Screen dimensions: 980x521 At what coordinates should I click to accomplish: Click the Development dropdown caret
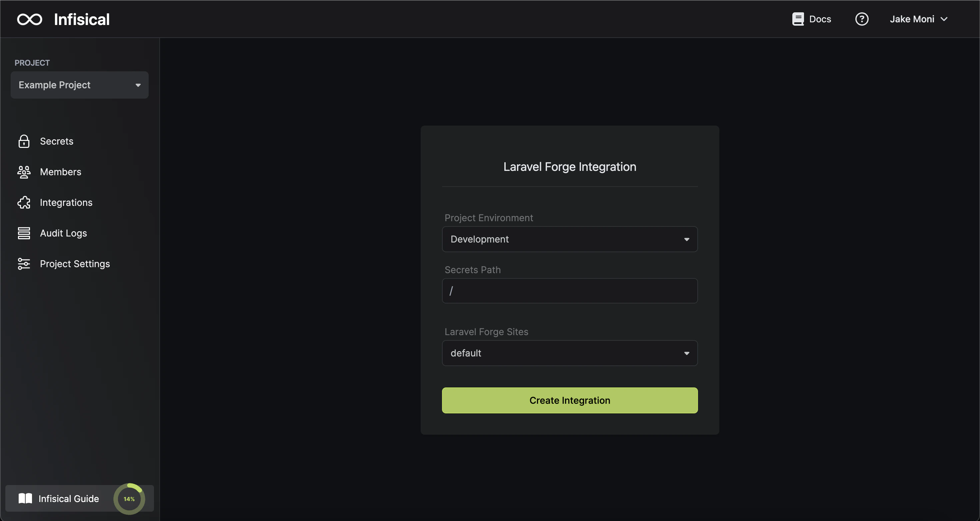coord(687,239)
